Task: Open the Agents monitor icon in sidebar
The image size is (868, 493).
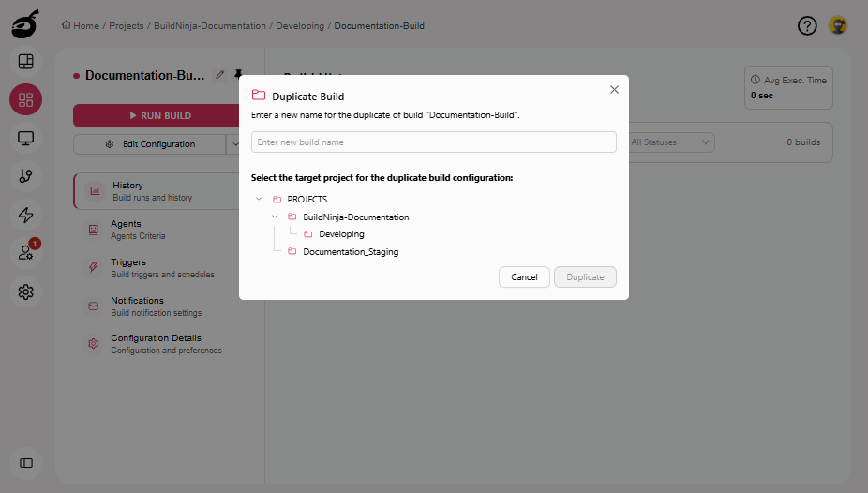Action: [25, 138]
